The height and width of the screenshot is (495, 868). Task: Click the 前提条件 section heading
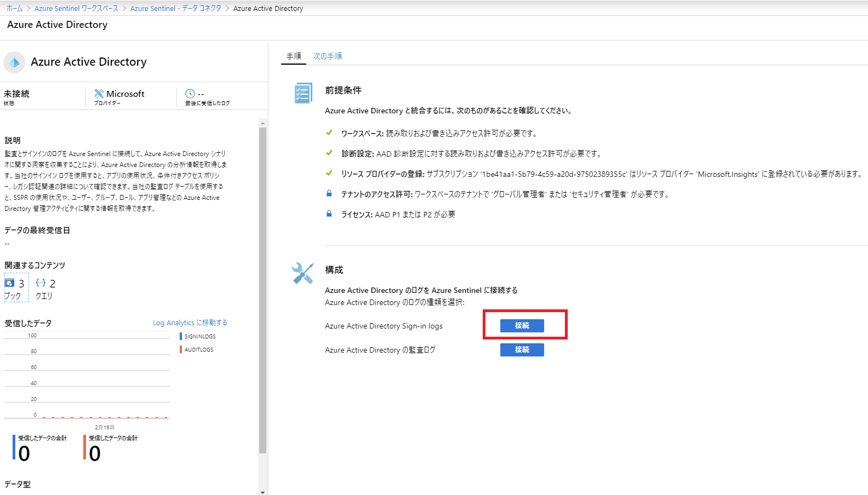[x=343, y=90]
